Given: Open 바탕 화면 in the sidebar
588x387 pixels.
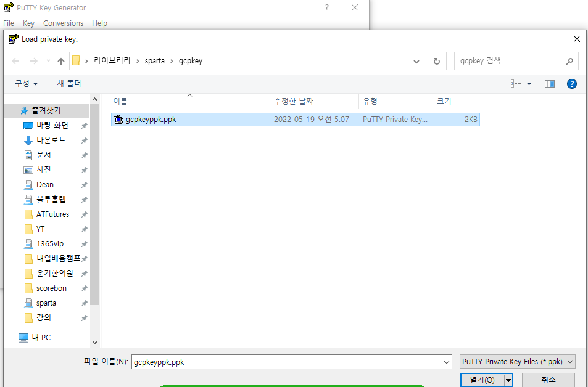Looking at the screenshot, I should click(52, 126).
